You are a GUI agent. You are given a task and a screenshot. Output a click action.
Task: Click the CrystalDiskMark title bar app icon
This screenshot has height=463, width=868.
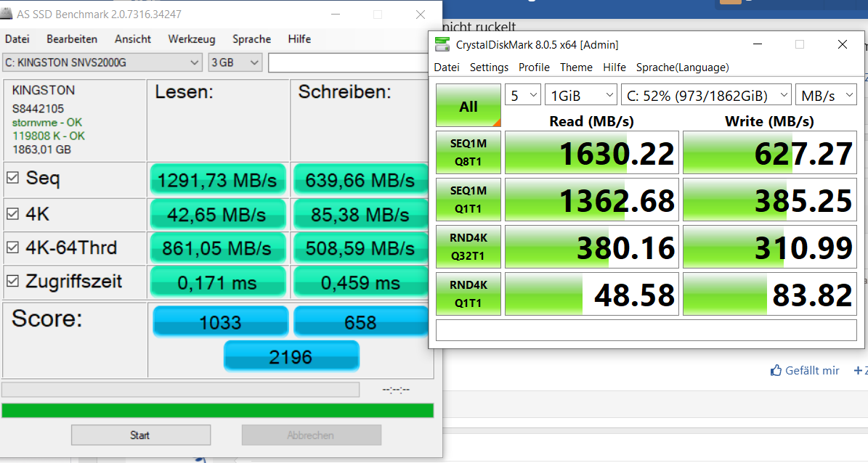point(442,44)
